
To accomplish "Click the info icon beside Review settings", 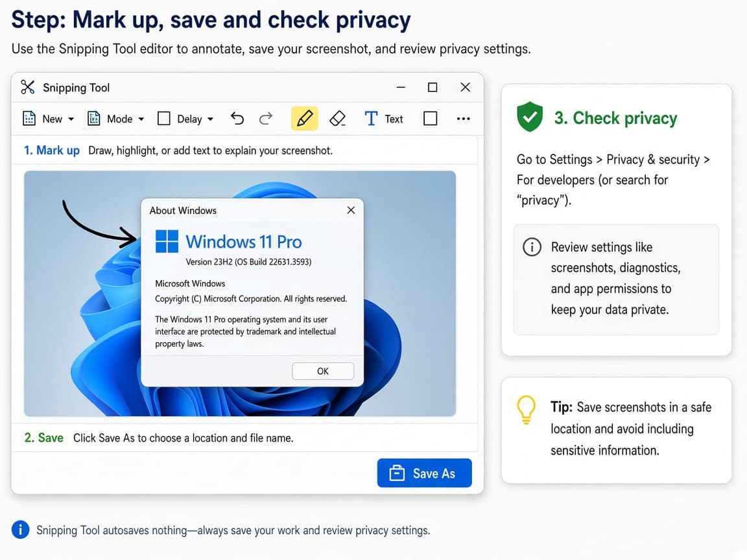I will coord(532,247).
